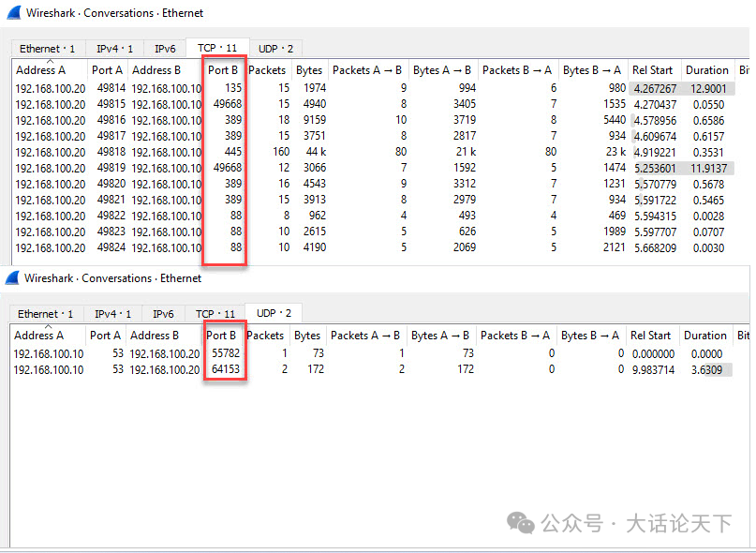Switch to the UDP · 2 tab in the TCP-active window
Viewport: 756px width, 553px height.
(x=275, y=49)
